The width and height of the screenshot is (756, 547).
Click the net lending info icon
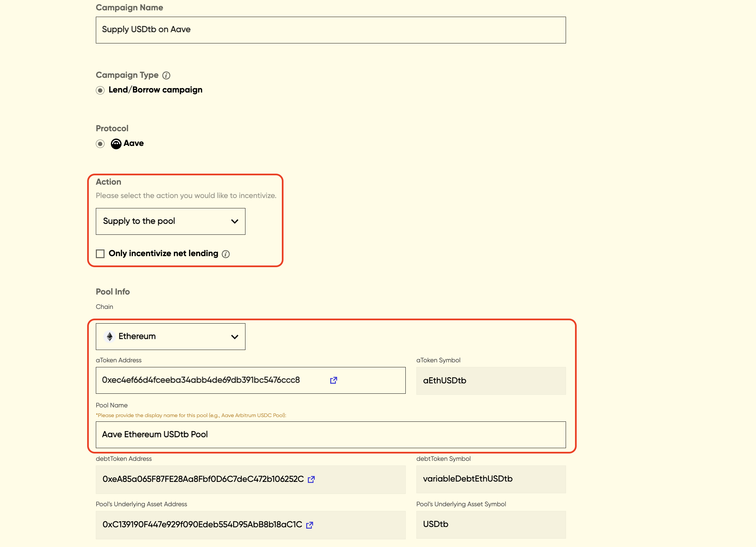pyautogui.click(x=226, y=254)
